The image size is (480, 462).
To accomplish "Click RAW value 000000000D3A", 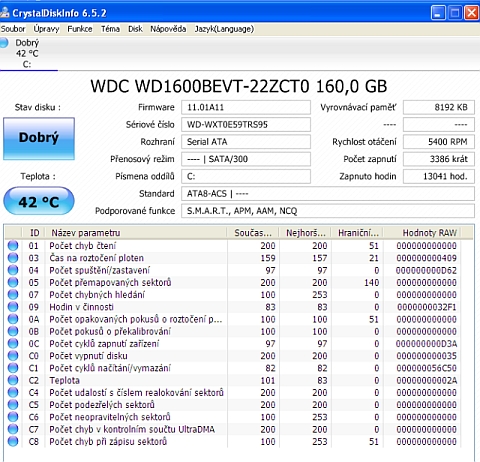I will click(426, 343).
